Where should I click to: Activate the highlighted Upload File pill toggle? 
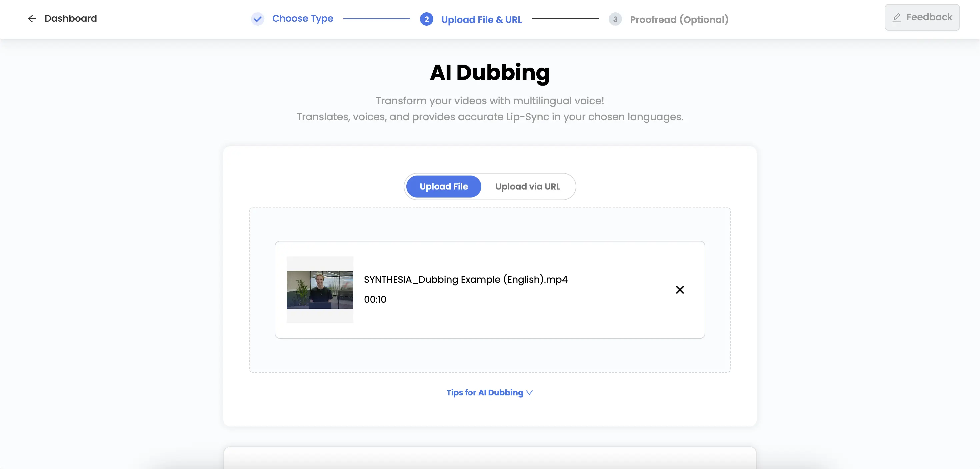click(x=443, y=187)
